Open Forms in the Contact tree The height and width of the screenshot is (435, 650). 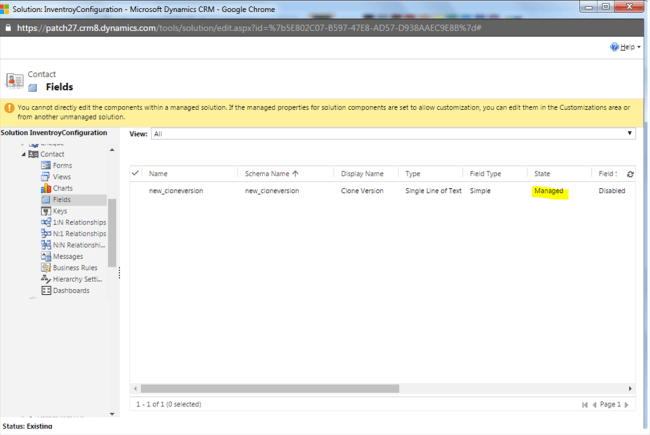coord(63,165)
